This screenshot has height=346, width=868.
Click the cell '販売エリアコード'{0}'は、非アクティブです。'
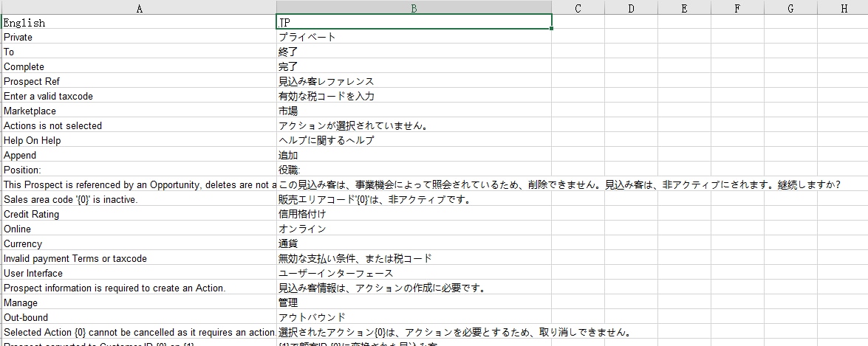(x=414, y=199)
